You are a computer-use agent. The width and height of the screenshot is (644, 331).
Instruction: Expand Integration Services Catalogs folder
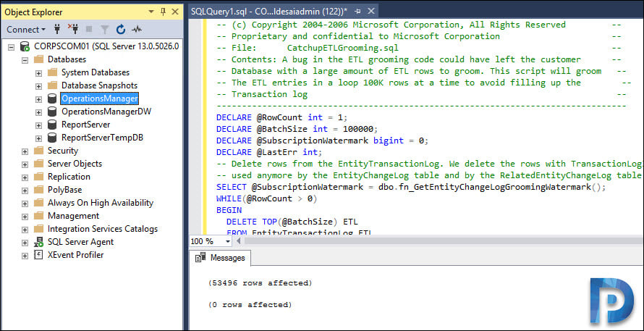point(25,230)
